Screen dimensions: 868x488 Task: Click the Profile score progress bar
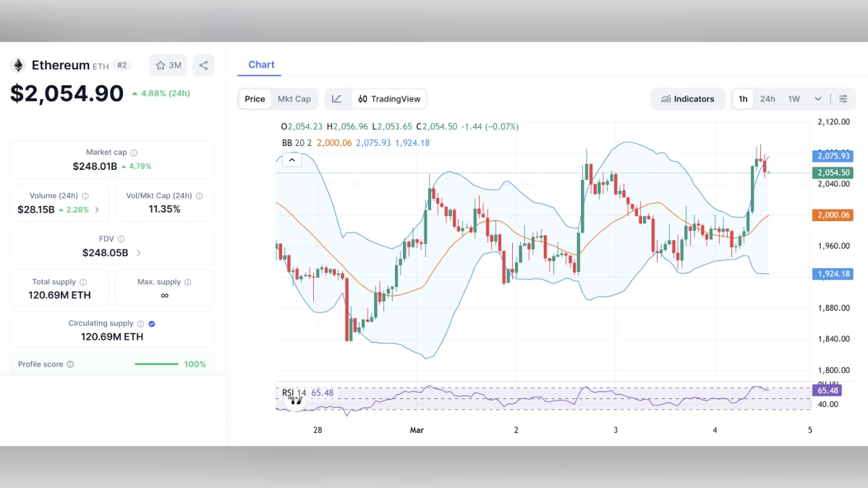click(x=156, y=364)
